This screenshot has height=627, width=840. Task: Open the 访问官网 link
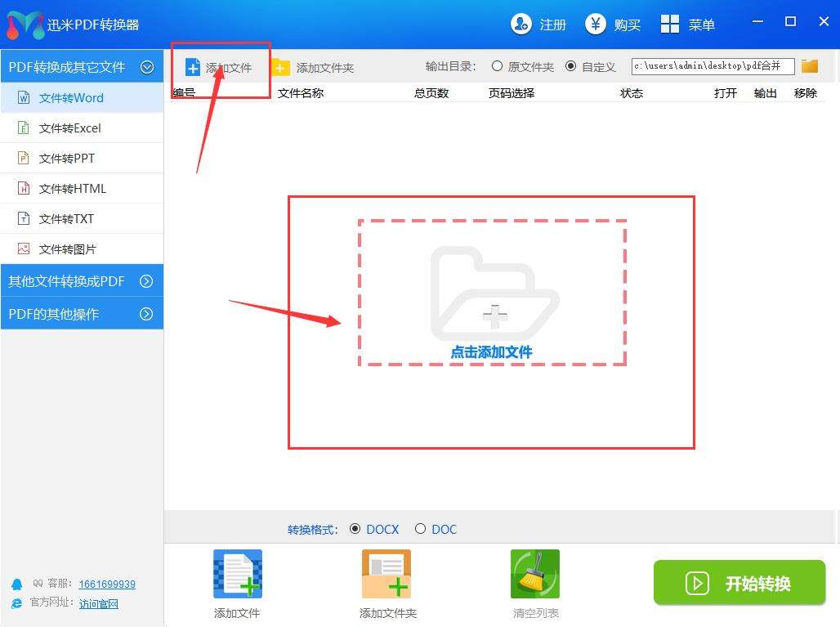point(99,603)
